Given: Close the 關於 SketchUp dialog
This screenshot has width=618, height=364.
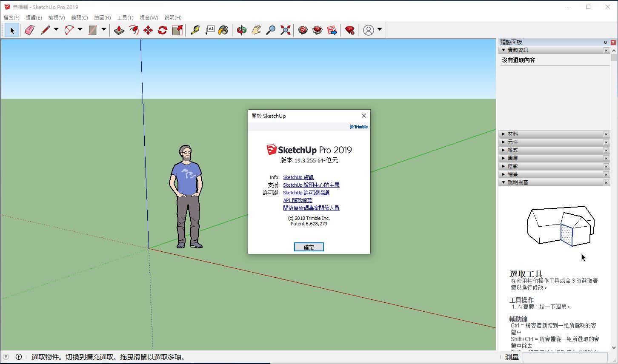Looking at the screenshot, I should coord(363,116).
